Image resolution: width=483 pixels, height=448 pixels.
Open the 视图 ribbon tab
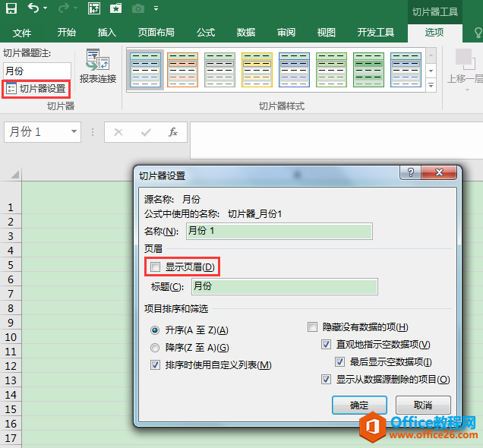(327, 33)
